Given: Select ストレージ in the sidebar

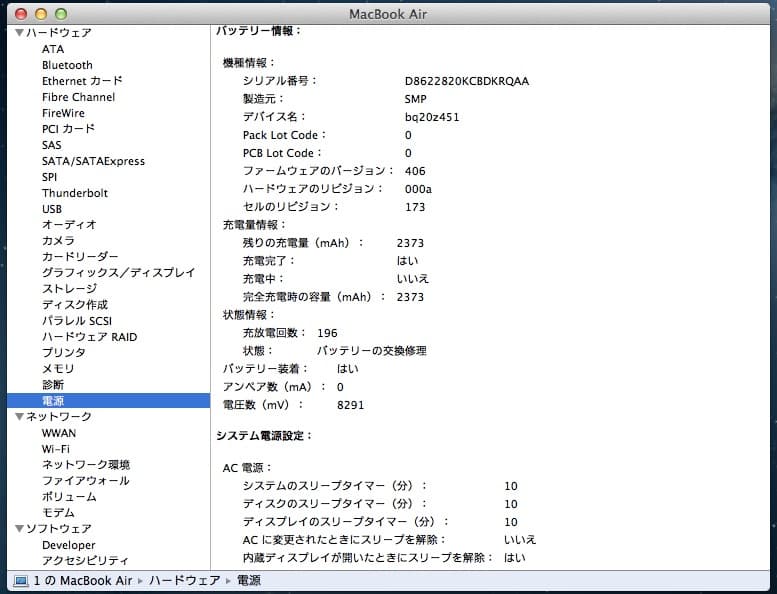Looking at the screenshot, I should [69, 289].
